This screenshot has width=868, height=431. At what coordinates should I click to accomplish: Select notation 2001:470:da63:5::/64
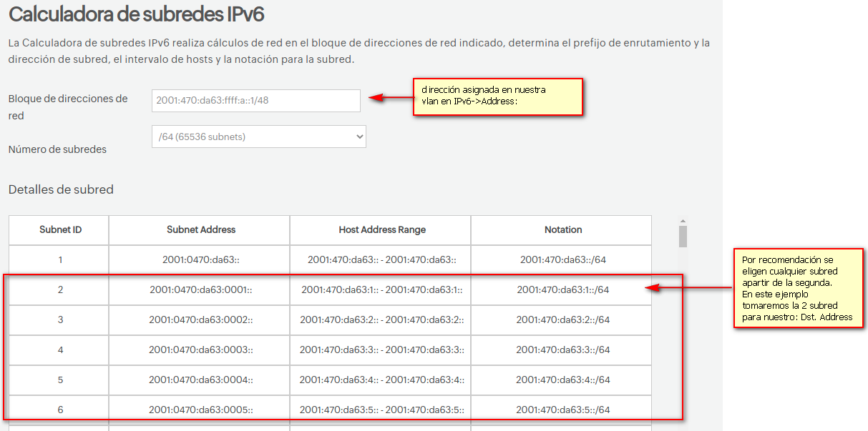(x=562, y=410)
